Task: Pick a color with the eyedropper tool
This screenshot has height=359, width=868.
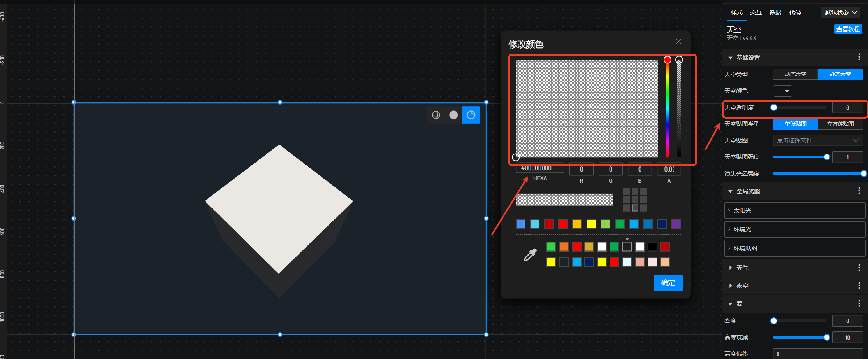Action: pos(530,255)
